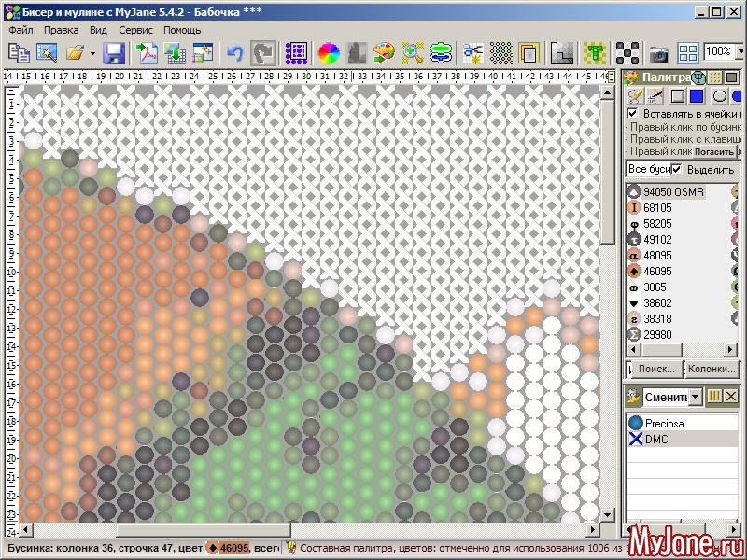Click the Save floppy disk icon
This screenshot has width=747, height=560.
114,52
